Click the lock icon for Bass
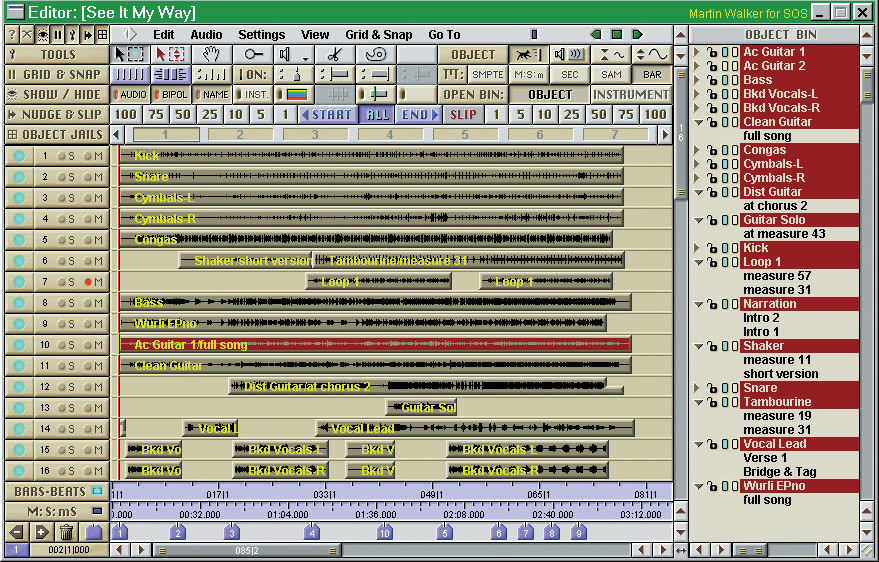This screenshot has width=879, height=562. [x=711, y=80]
